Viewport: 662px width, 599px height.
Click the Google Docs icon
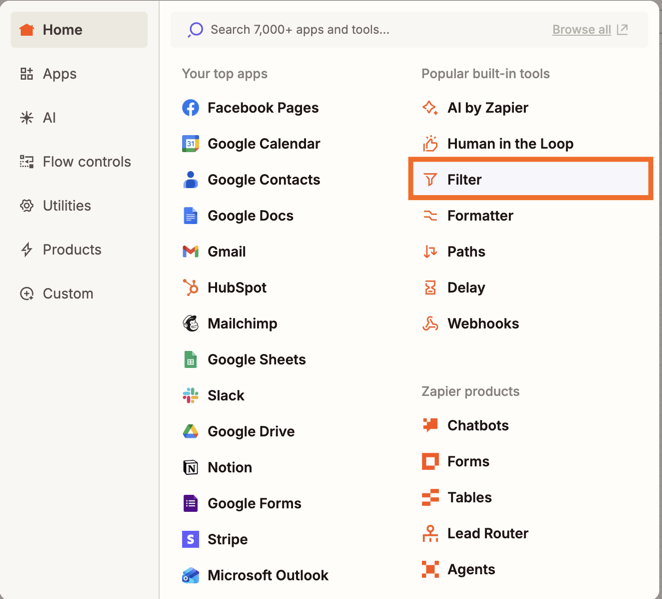pyautogui.click(x=190, y=215)
